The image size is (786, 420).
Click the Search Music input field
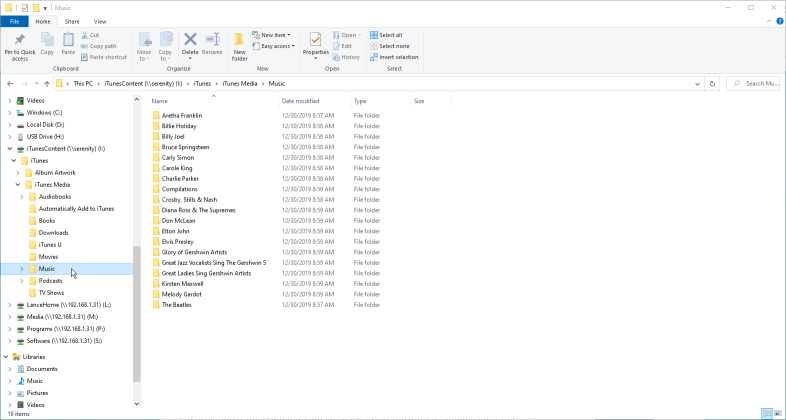(753, 84)
